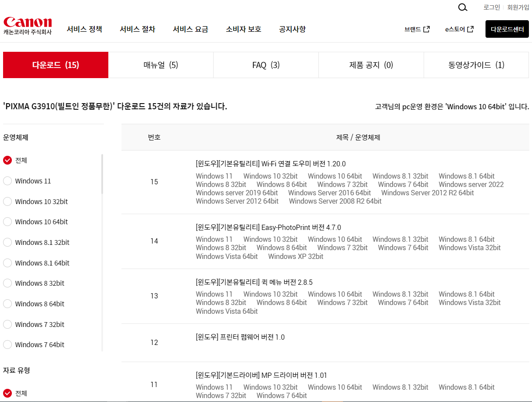
Task: Click the PIXMA G3910 results summary text
Action: pos(115,106)
